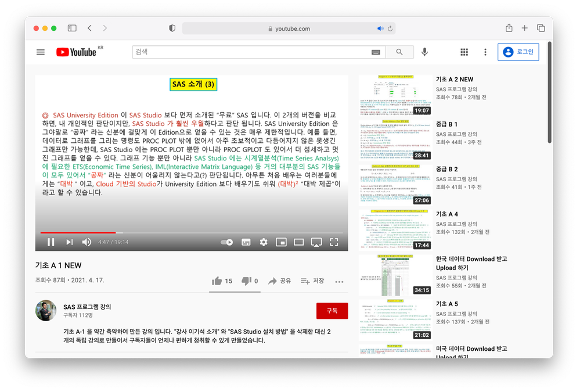
Task: Click the search magnifier button
Action: [399, 52]
